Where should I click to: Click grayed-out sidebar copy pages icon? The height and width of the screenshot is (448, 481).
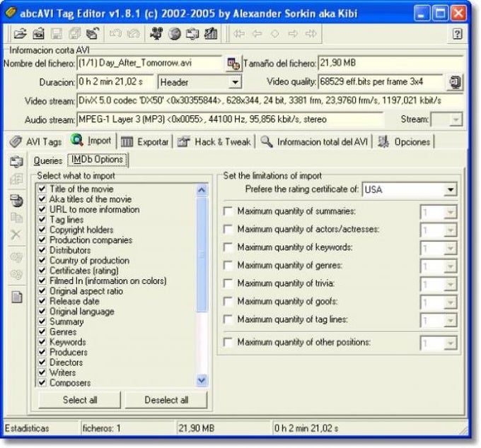tap(16, 218)
